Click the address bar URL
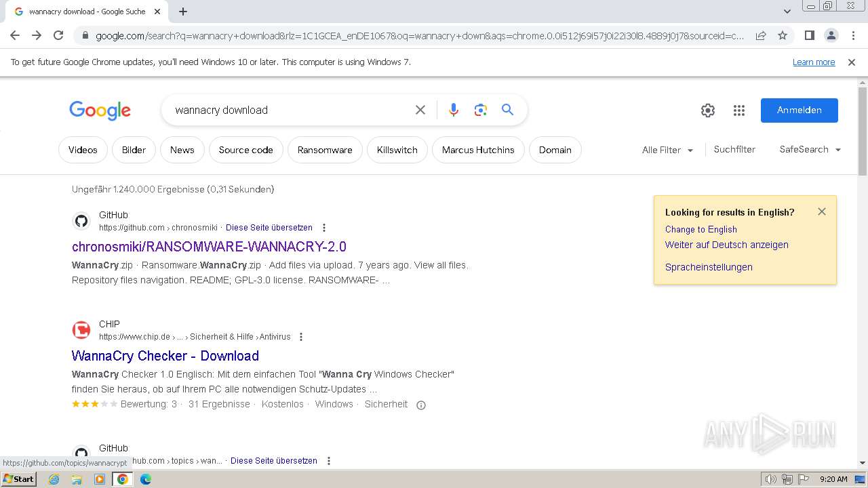 [x=420, y=35]
